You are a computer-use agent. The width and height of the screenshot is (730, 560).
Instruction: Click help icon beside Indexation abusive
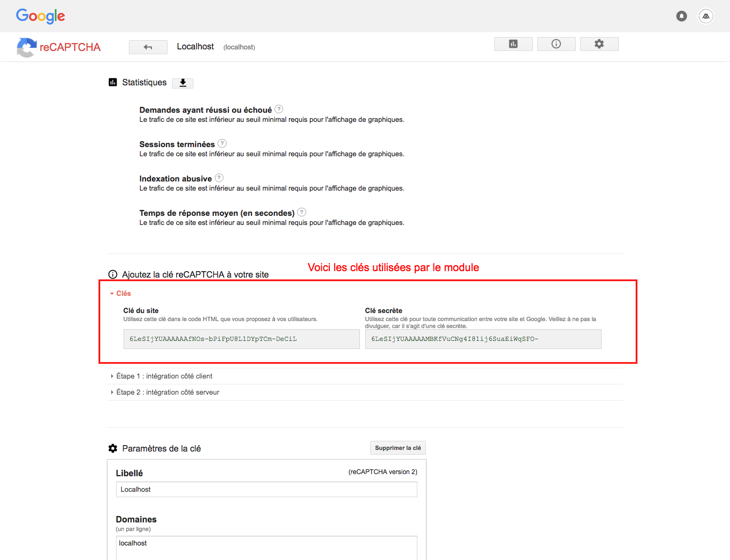pos(219,178)
